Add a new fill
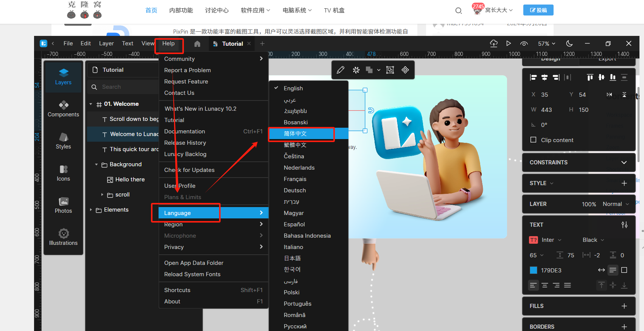The image size is (644, 331). tap(624, 306)
